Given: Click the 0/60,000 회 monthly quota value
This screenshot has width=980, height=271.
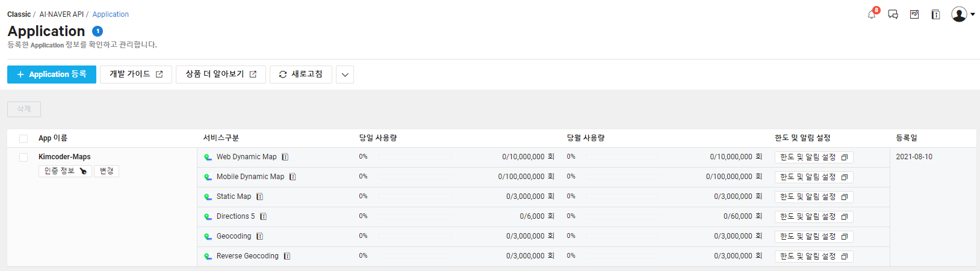Looking at the screenshot, I should [x=743, y=216].
